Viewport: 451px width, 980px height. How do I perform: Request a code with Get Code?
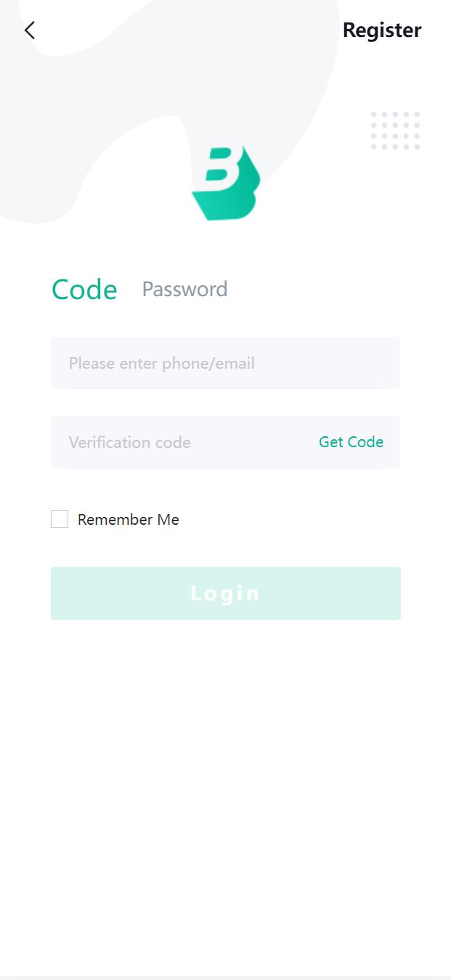click(x=351, y=442)
